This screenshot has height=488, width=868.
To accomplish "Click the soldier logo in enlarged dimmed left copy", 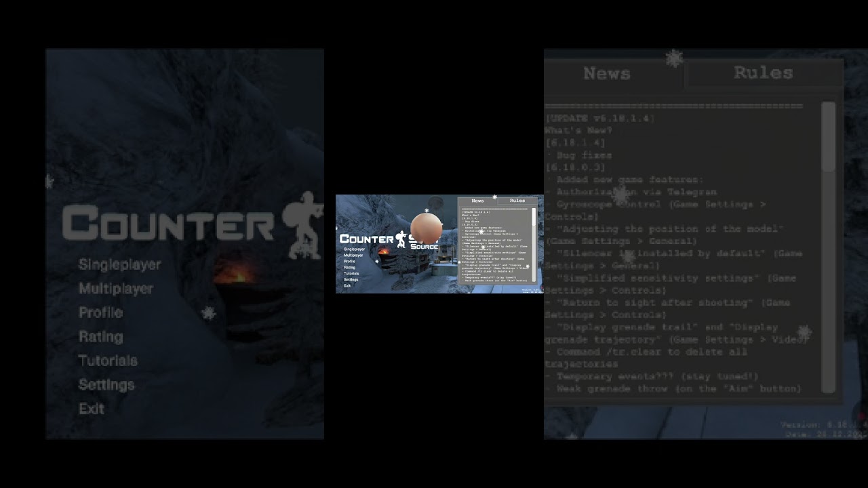I will [302, 226].
